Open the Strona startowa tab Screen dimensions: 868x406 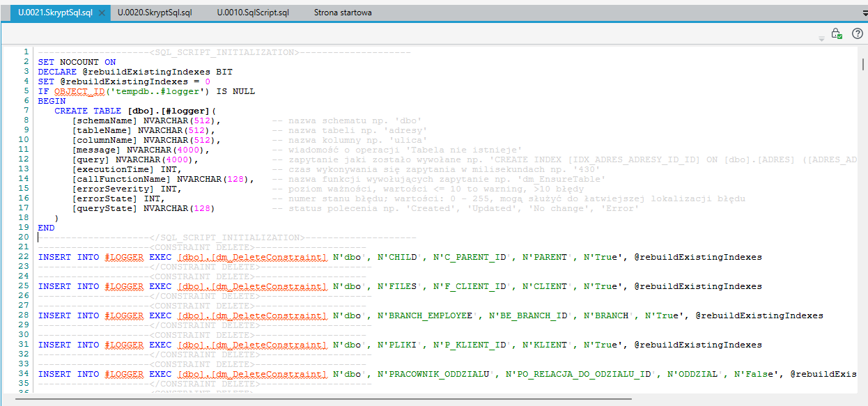click(343, 13)
